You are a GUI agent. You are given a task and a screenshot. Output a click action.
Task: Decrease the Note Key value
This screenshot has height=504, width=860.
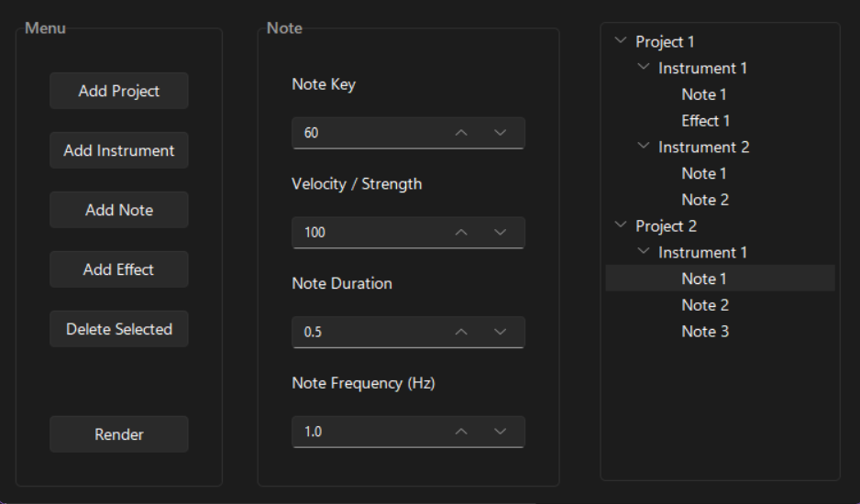click(x=500, y=133)
